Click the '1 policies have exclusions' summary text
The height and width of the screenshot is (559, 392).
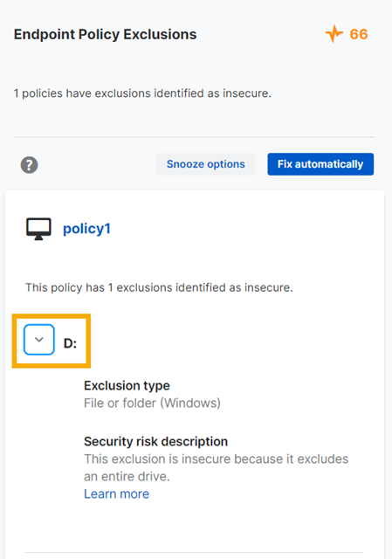142,93
